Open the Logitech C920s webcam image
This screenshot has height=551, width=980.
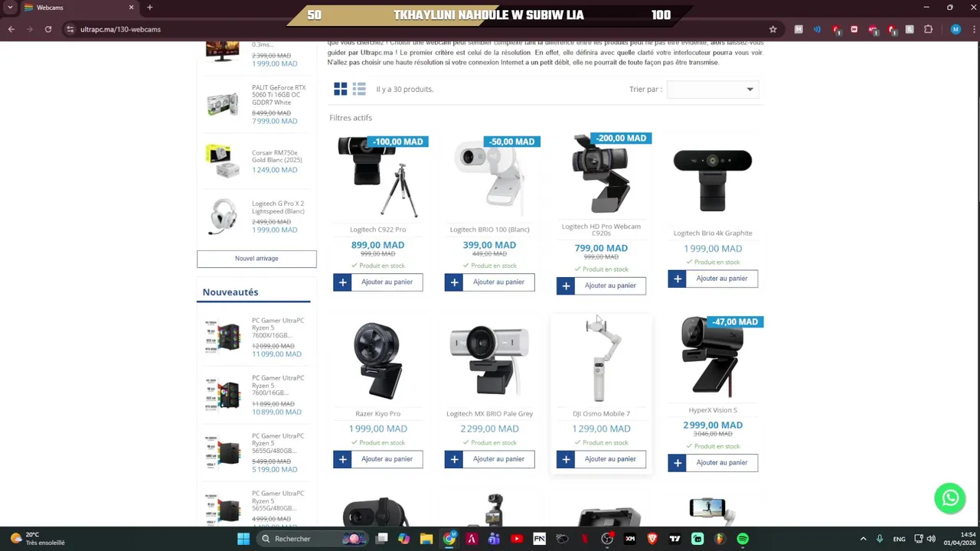602,174
